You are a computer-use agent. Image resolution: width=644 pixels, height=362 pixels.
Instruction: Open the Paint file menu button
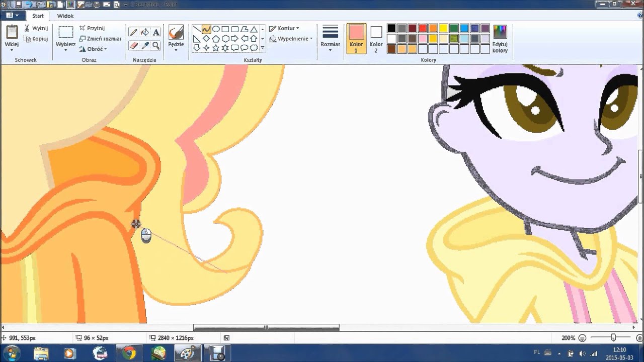(13, 16)
